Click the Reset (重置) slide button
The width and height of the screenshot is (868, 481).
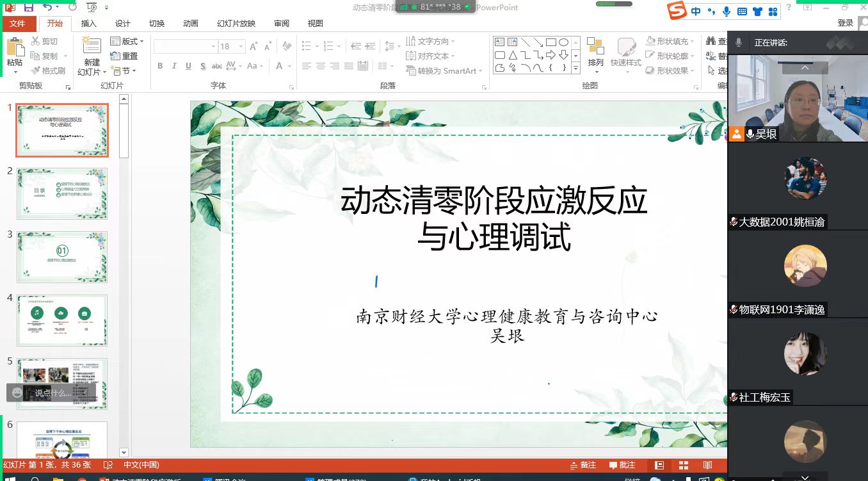[125, 56]
